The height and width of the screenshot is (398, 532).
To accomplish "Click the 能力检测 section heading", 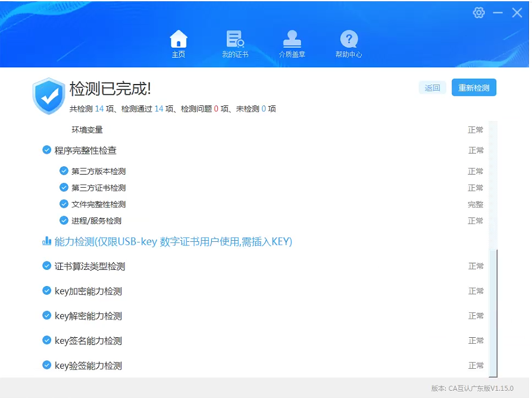I will click(173, 241).
